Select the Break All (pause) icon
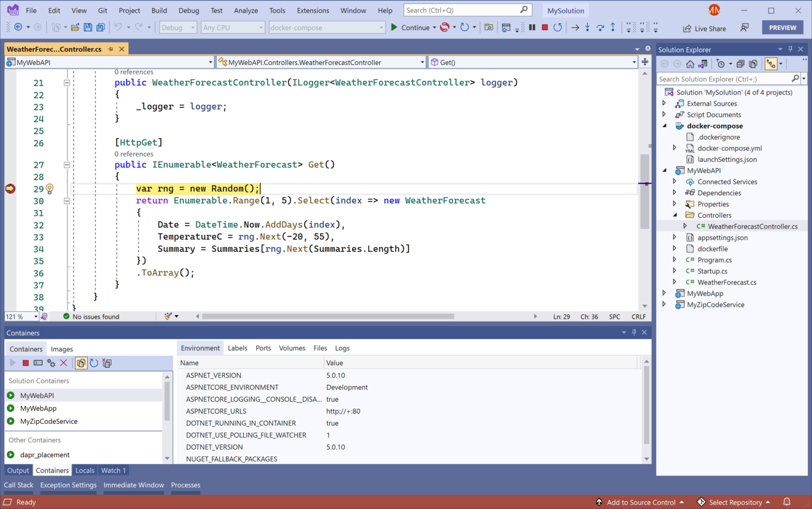Viewport: 812px width, 509px height. pyautogui.click(x=532, y=27)
